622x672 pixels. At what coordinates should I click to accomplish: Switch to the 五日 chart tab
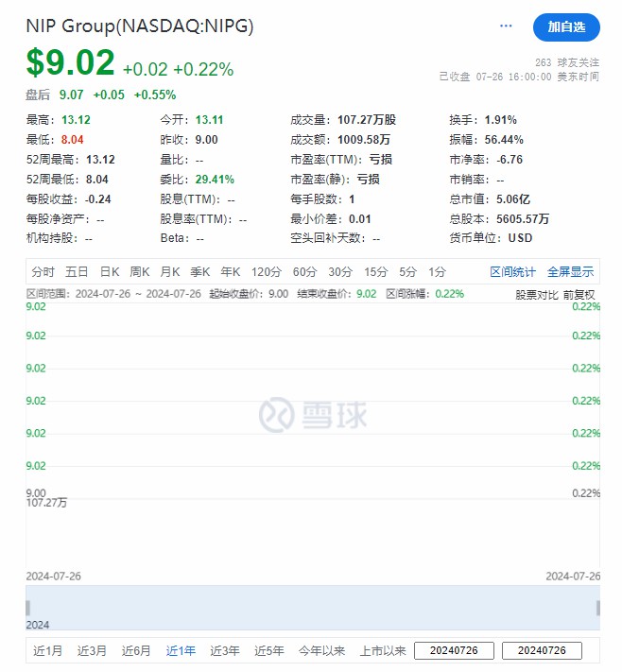click(77, 271)
